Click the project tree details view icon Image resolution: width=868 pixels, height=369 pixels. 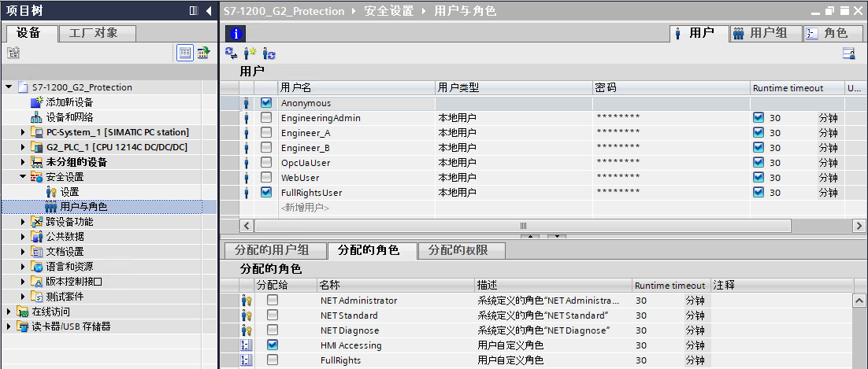tap(185, 54)
